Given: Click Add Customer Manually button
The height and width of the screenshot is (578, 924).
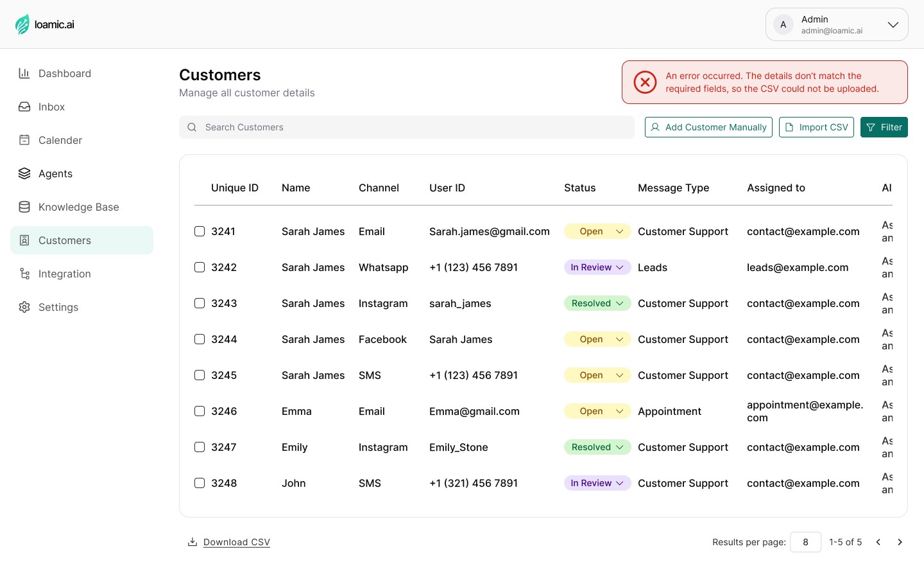Looking at the screenshot, I should click(x=708, y=127).
